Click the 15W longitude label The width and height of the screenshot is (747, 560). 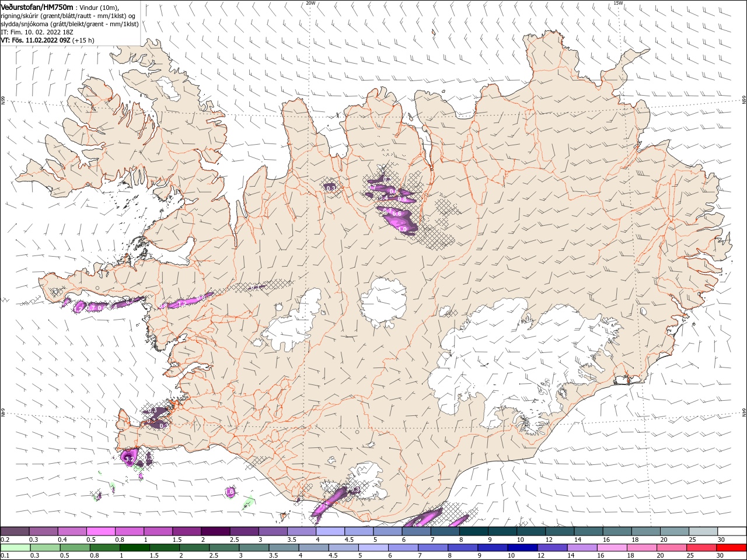click(618, 3)
